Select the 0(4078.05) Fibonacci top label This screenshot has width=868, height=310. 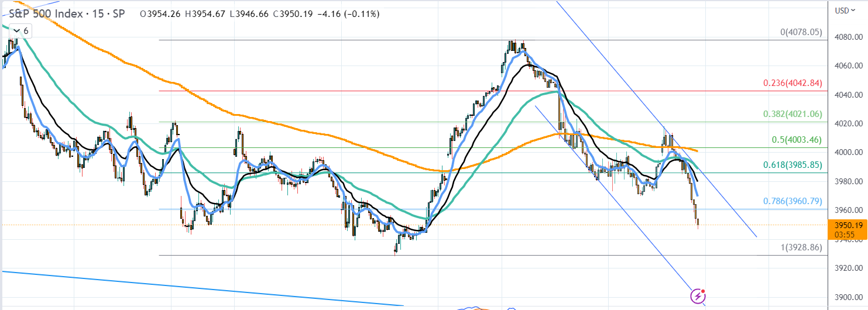tap(802, 33)
